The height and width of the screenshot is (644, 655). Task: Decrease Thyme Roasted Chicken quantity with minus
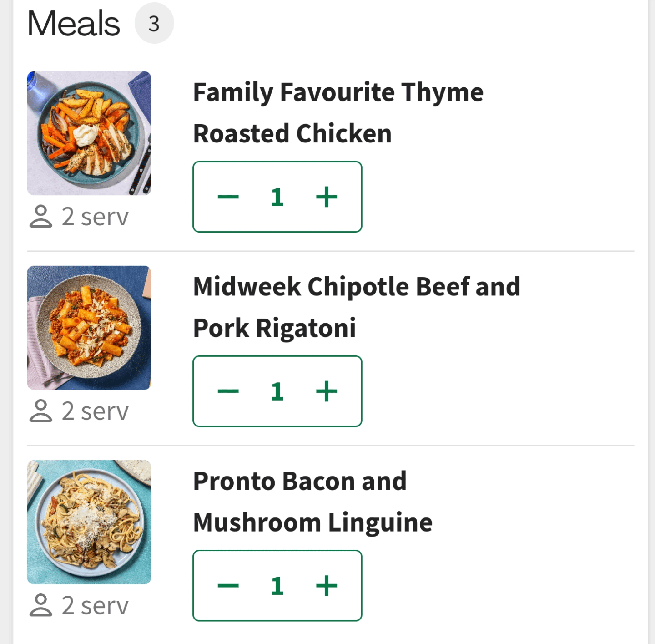228,197
